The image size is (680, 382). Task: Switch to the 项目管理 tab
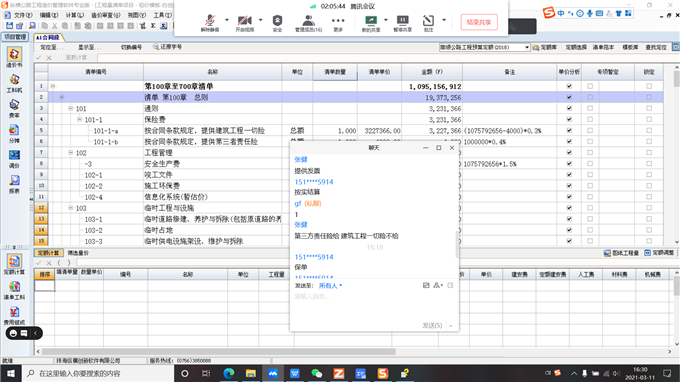[x=15, y=37]
